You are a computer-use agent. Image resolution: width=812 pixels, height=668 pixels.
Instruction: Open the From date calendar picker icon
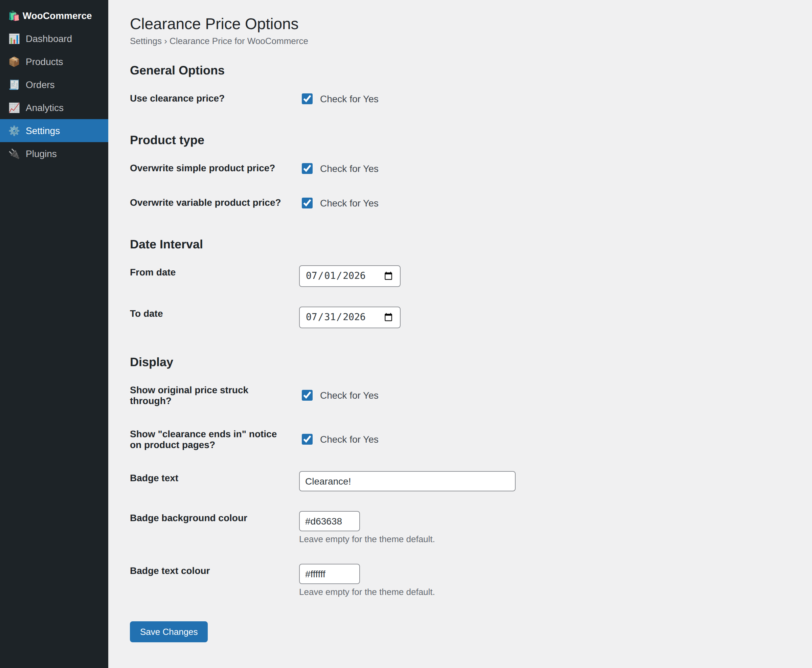point(388,276)
